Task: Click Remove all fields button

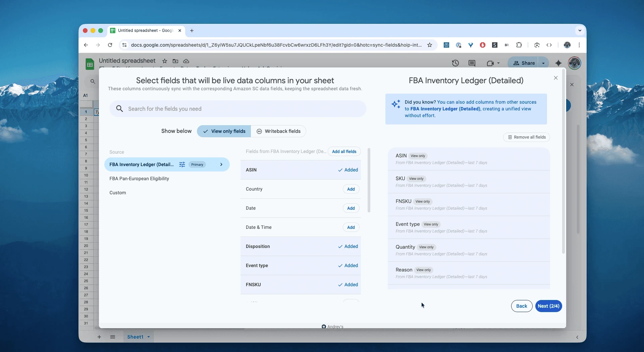Action: click(x=527, y=137)
